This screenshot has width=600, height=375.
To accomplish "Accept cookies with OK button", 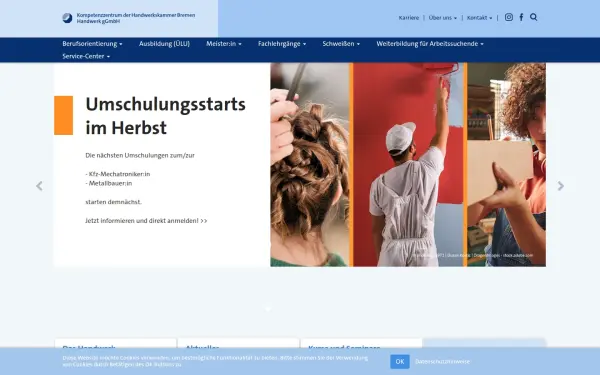I will tap(400, 362).
